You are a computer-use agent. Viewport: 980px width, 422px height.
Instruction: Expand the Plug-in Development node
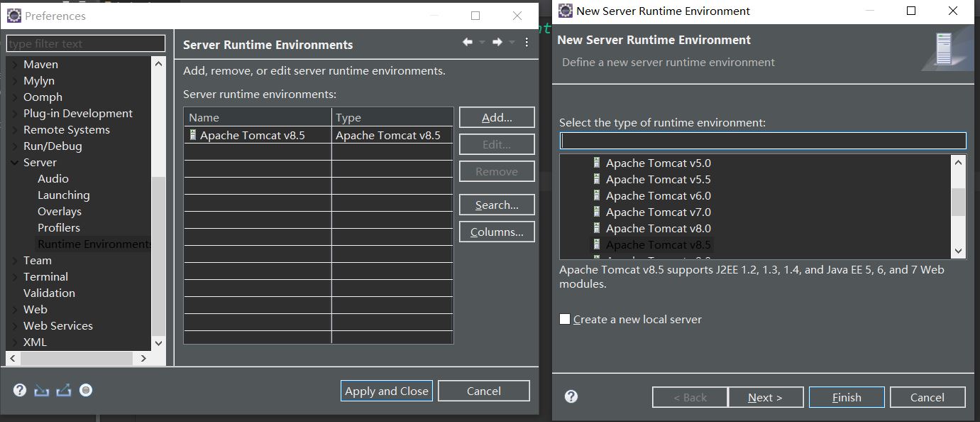point(16,114)
